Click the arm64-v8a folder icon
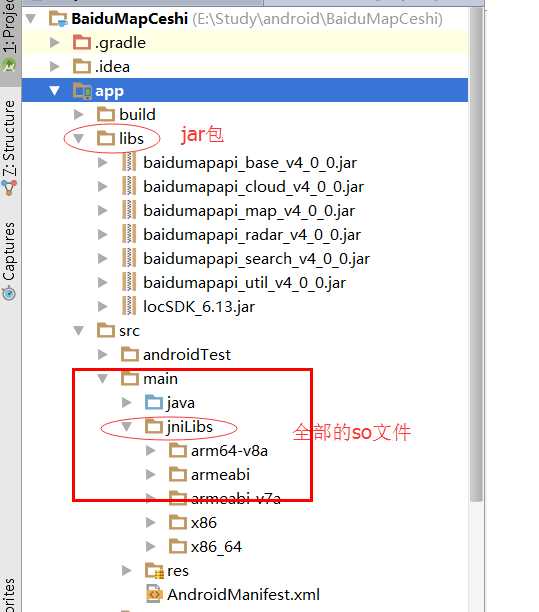The image size is (539, 612). [x=178, y=451]
